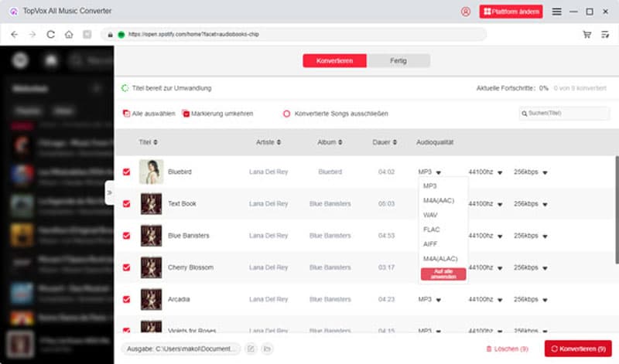
Task: Click the Suchen(Titel) search field
Action: click(x=567, y=114)
